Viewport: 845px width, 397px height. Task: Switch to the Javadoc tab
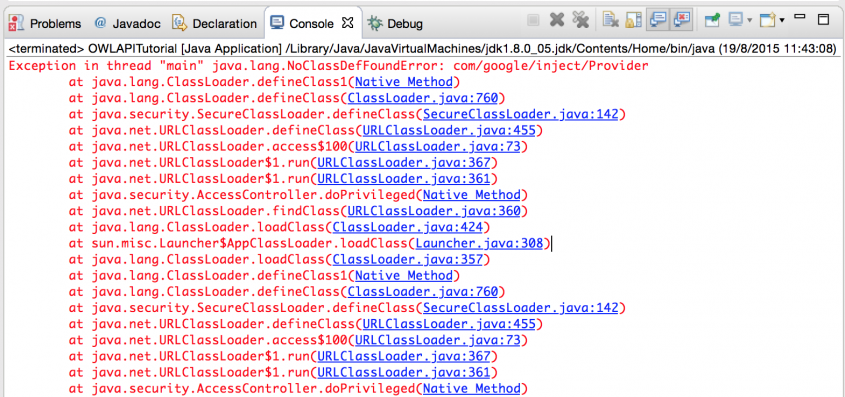[127, 24]
